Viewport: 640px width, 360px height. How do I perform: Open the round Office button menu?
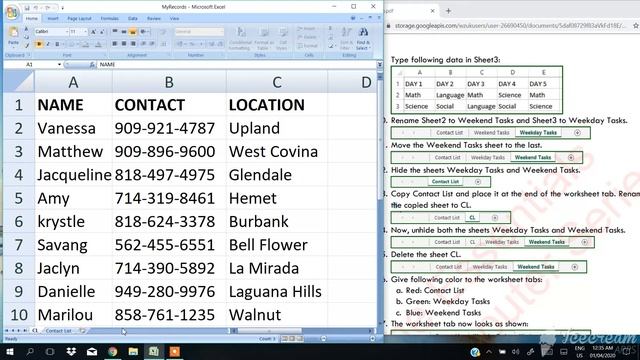click(x=12, y=12)
